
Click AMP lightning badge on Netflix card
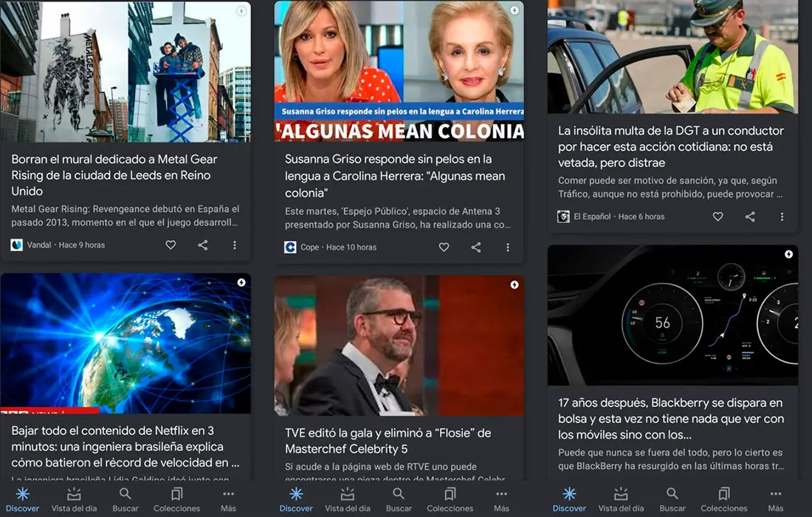point(241,282)
